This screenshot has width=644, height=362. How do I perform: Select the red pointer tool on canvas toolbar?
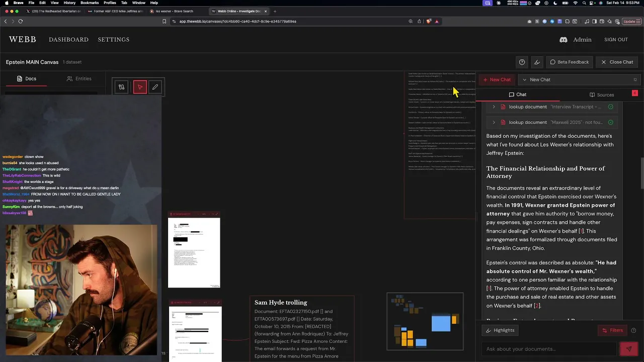140,87
